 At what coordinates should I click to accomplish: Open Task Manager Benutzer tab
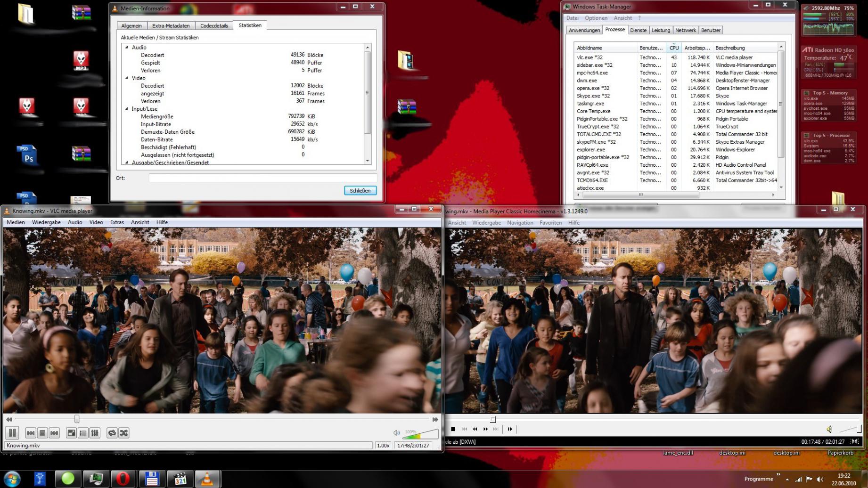(x=711, y=30)
